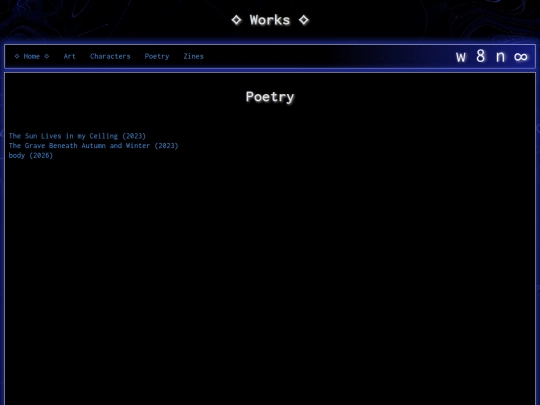The height and width of the screenshot is (405, 540).
Task: Open the Zines section
Action: [x=194, y=56]
